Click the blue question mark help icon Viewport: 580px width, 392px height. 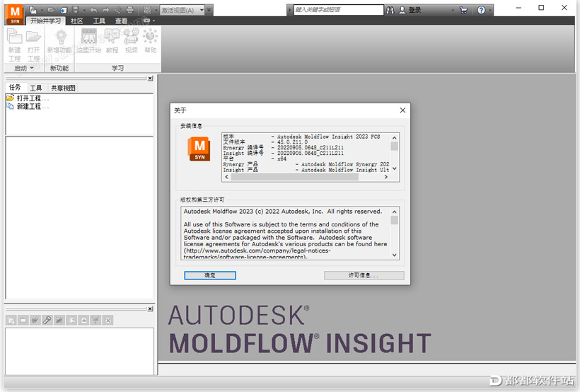click(x=481, y=10)
